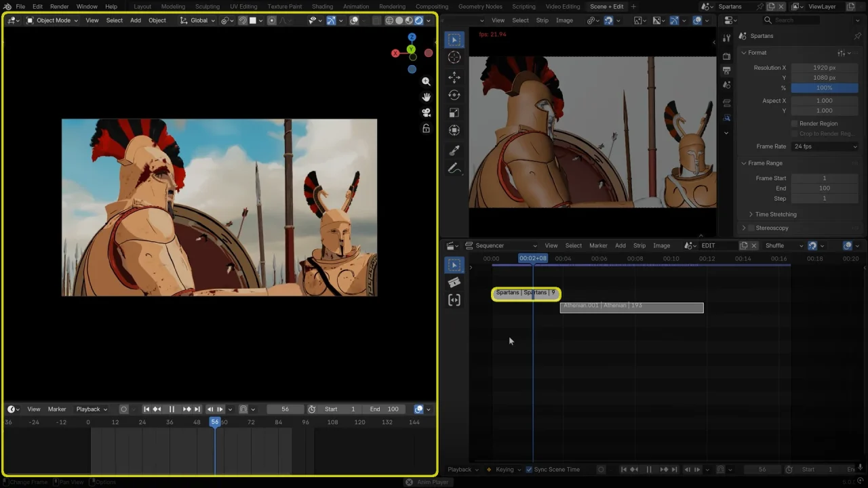
Task: Select the Blade tool in the sequencer toolbar
Action: point(454,283)
